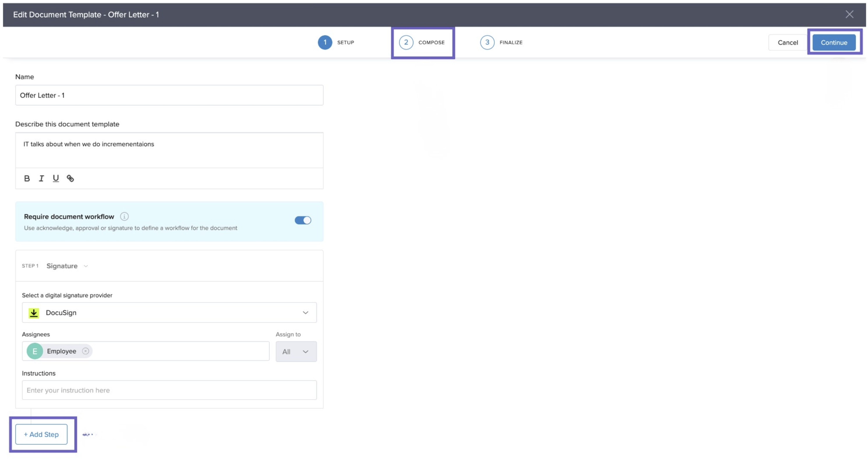868x462 pixels.
Task: Add a new workflow step
Action: click(41, 434)
